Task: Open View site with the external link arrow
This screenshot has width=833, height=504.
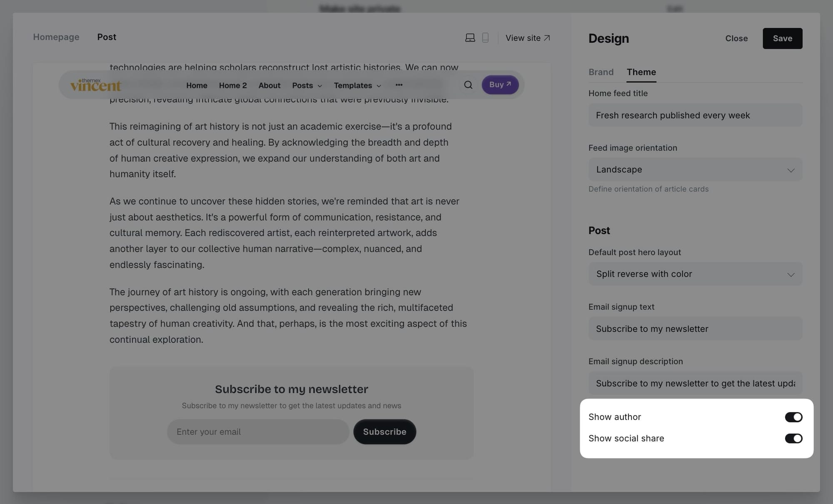Action: 527,38
